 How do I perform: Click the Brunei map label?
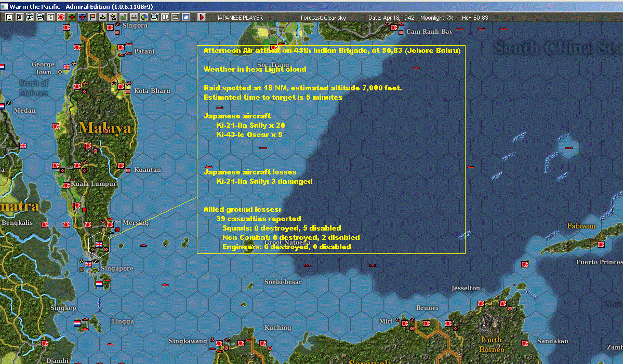click(x=427, y=307)
